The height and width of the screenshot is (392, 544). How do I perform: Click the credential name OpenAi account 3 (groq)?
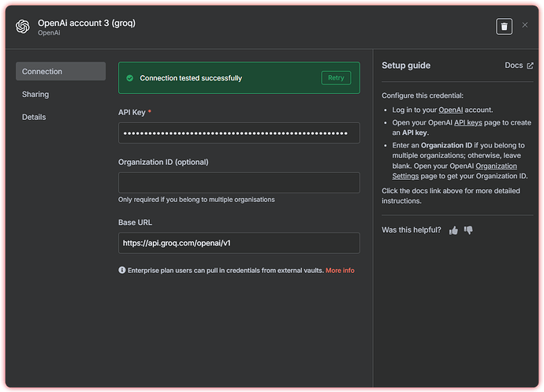[87, 23]
